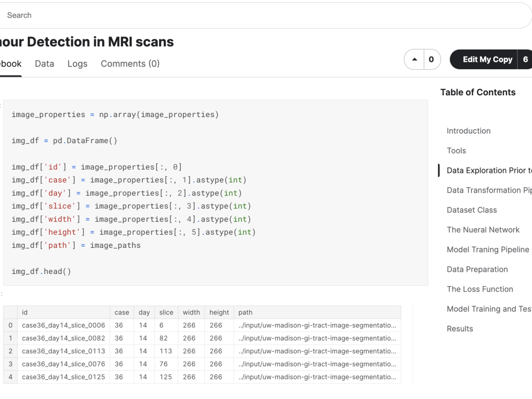The image size is (532, 399).
Task: Click the upvote count showing 0
Action: [431, 60]
